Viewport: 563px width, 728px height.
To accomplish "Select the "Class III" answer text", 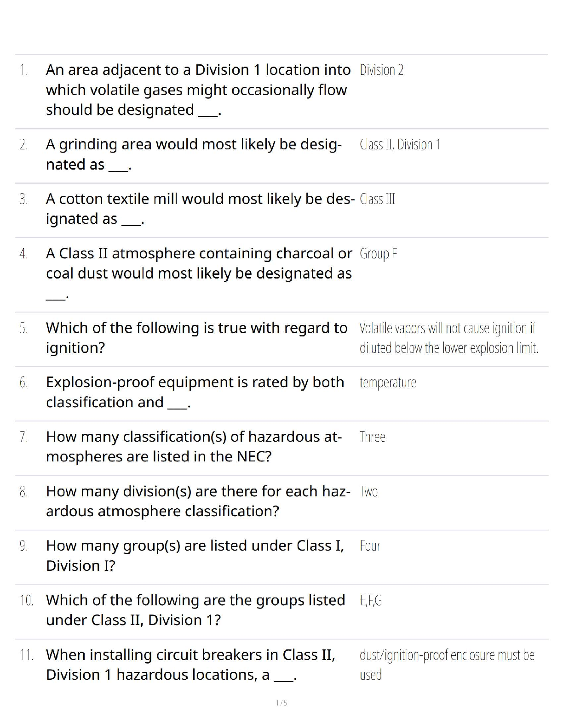I will [x=377, y=199].
